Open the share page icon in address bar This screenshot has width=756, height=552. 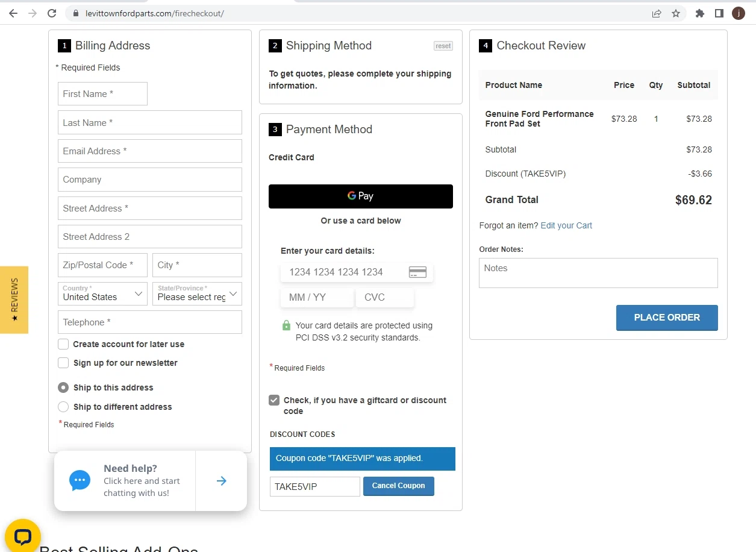[x=657, y=13]
